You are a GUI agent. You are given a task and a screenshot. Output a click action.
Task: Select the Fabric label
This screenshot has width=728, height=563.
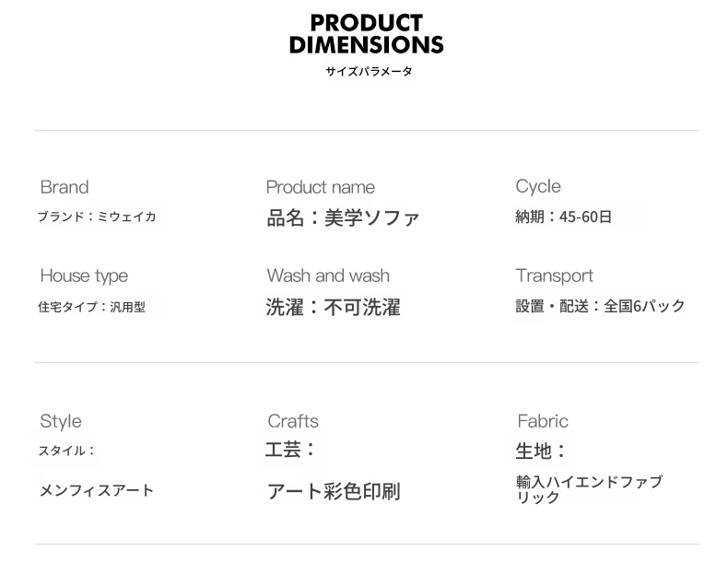pos(543,421)
